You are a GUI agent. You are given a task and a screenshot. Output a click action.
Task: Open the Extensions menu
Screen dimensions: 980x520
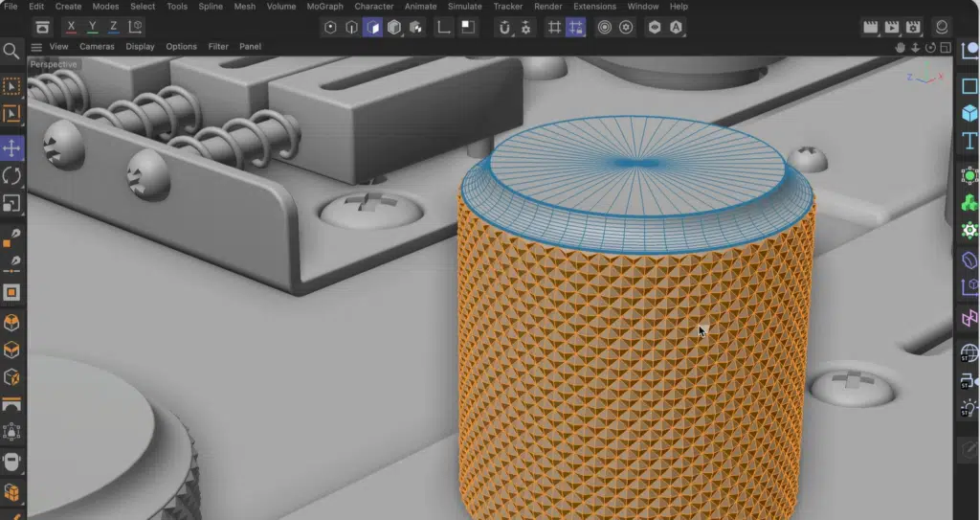(x=595, y=7)
